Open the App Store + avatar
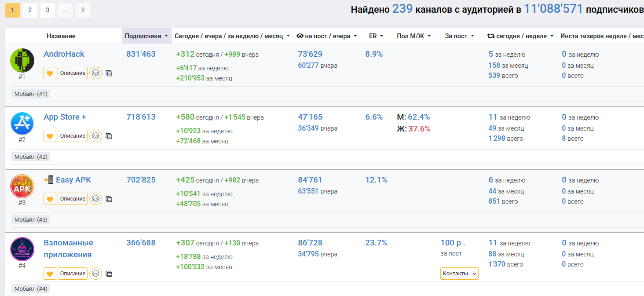This screenshot has width=644, height=296. [x=22, y=123]
